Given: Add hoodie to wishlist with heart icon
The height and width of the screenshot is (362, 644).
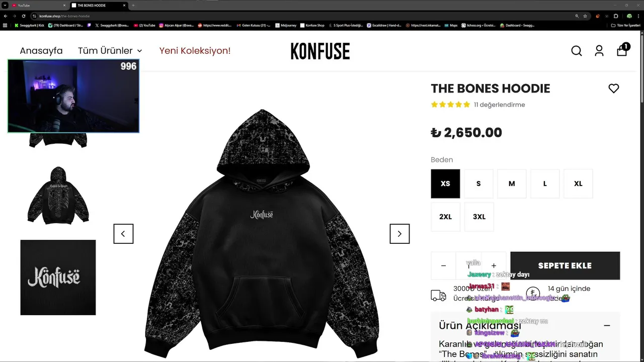Looking at the screenshot, I should (x=614, y=88).
